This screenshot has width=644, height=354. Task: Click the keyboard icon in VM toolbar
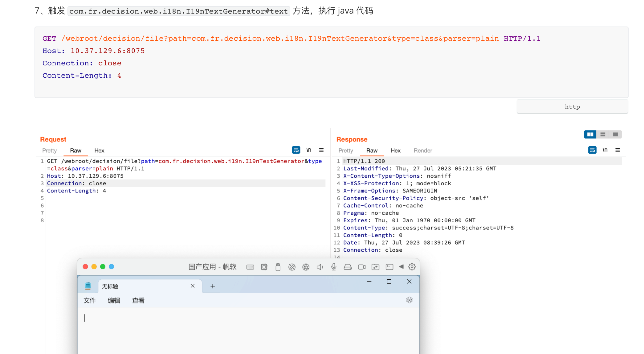pyautogui.click(x=250, y=267)
